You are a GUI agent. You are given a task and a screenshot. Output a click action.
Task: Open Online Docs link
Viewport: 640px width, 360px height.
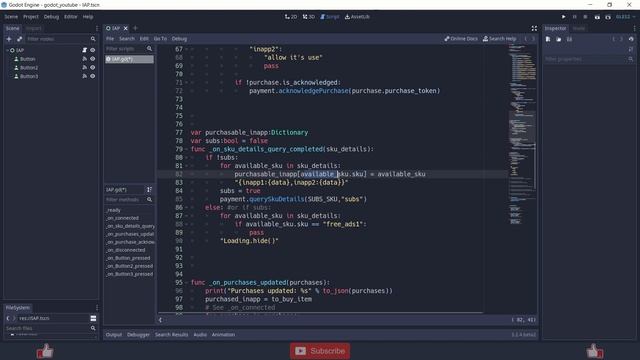(461, 39)
